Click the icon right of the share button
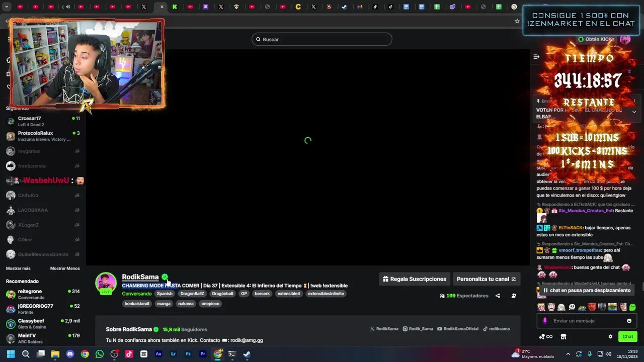This screenshot has width=644, height=362. (x=514, y=296)
